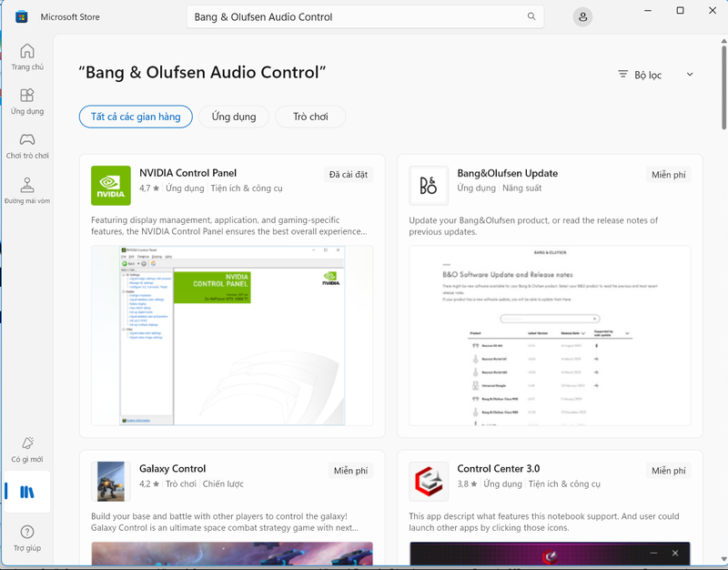
Task: Minimize the Microsoft Store window
Action: pyautogui.click(x=648, y=11)
